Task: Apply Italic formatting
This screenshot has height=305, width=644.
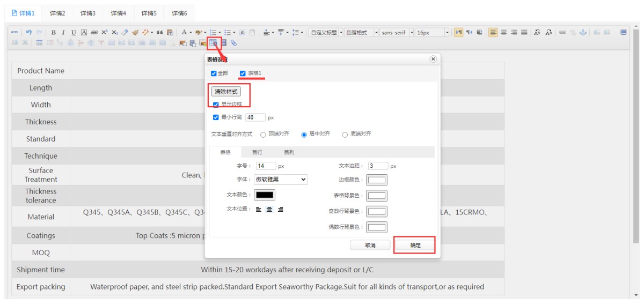Action: pyautogui.click(x=63, y=33)
